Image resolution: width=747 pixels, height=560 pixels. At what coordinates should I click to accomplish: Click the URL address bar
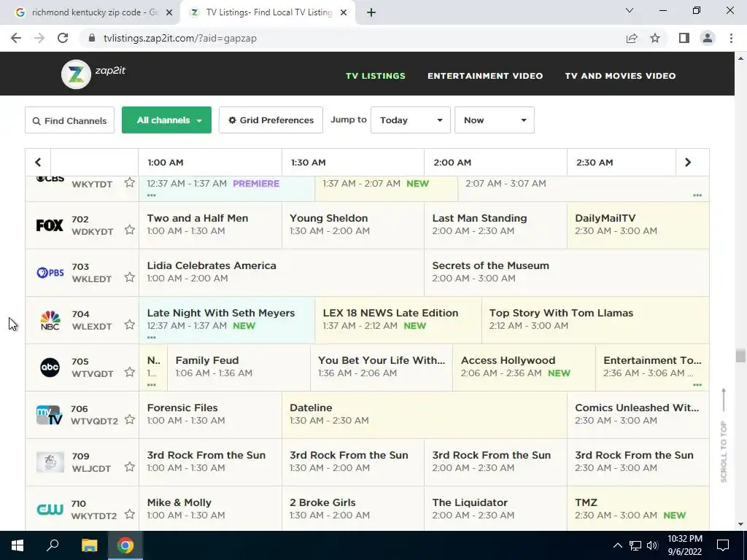point(352,38)
